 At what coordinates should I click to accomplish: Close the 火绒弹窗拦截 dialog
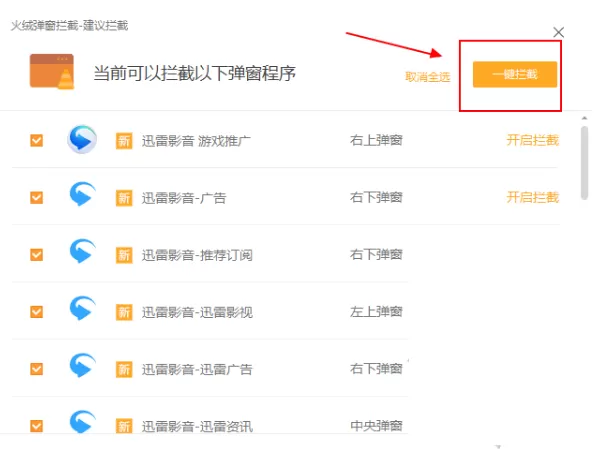tap(558, 32)
